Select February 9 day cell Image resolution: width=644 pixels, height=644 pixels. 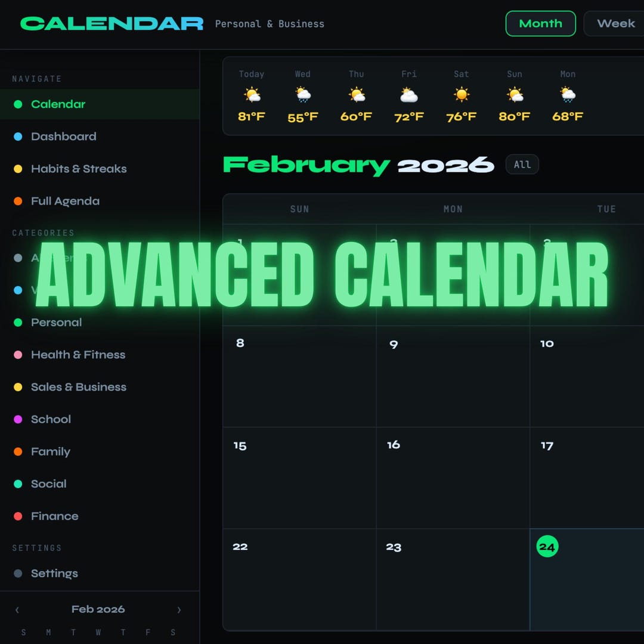pos(453,376)
